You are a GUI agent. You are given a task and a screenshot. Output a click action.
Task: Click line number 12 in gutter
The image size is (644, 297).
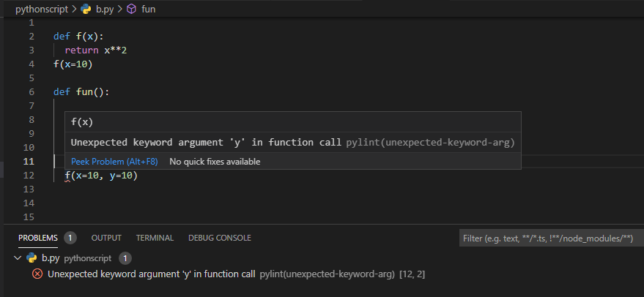point(29,176)
